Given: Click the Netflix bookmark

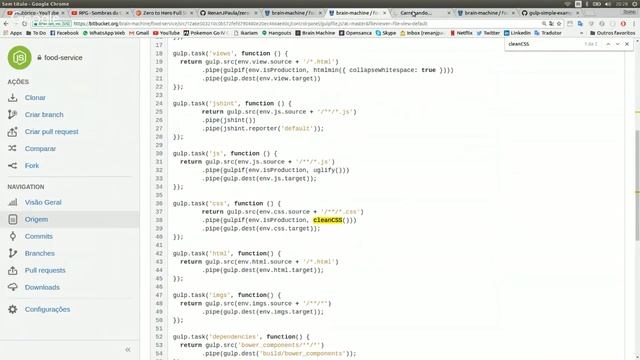Looking at the screenshot, I should tap(461, 33).
